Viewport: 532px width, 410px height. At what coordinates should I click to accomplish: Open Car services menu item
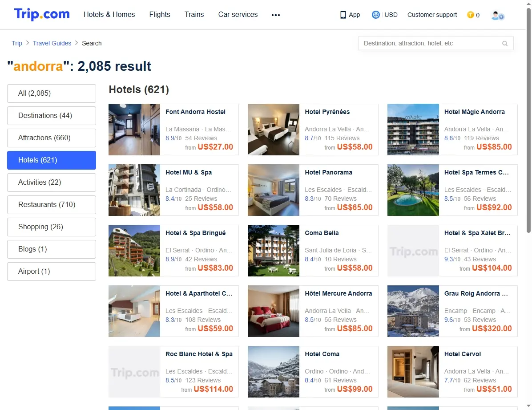point(238,14)
